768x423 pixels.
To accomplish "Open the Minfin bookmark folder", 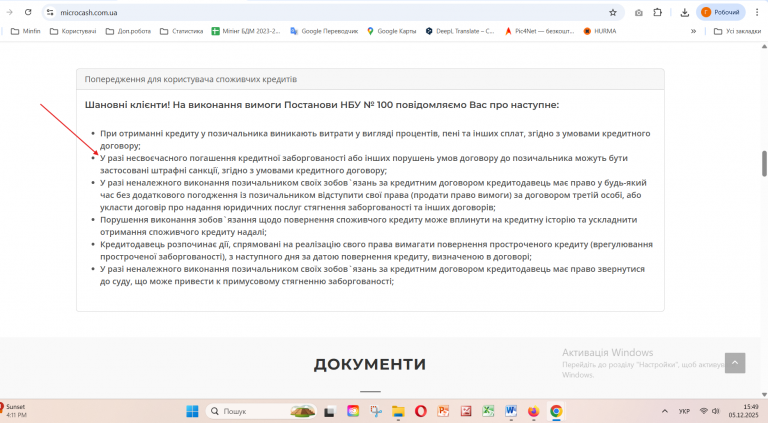I will (x=25, y=31).
